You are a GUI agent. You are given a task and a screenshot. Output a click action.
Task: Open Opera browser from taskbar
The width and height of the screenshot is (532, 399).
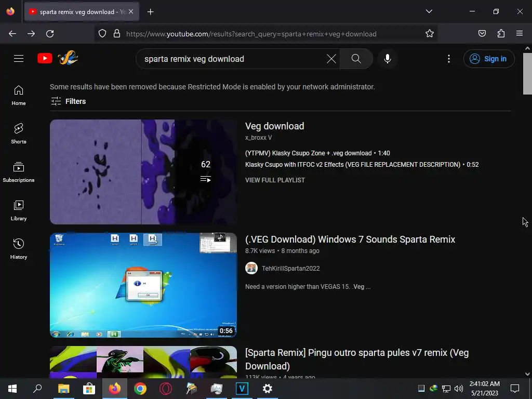[166, 389]
